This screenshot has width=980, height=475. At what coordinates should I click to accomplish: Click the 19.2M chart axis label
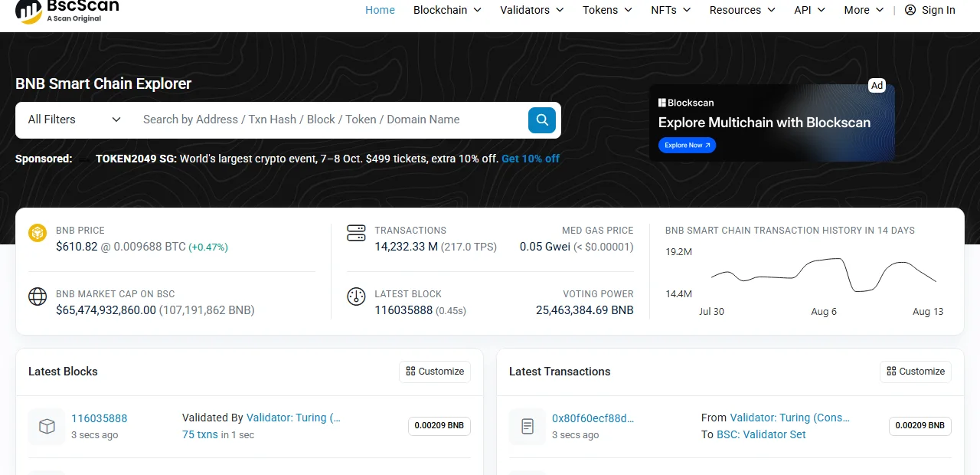tap(678, 252)
